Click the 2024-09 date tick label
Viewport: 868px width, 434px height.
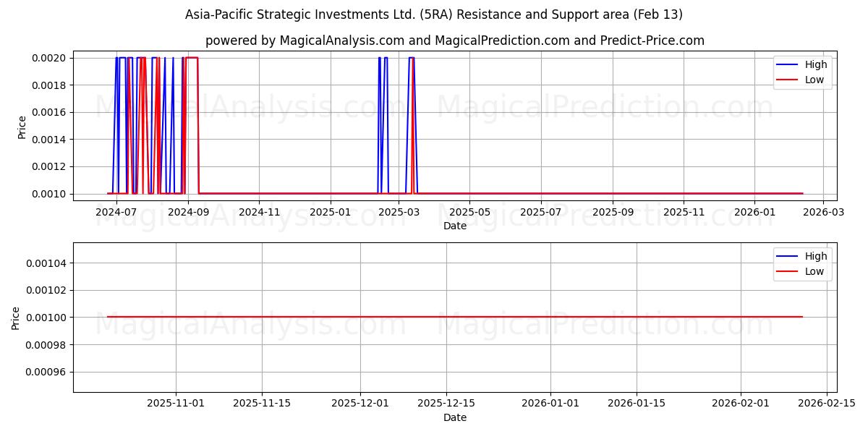pyautogui.click(x=188, y=213)
